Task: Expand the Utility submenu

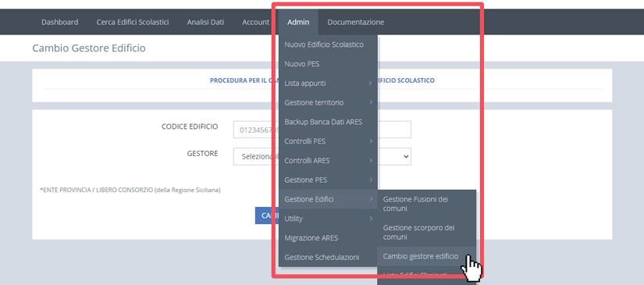Action: click(x=327, y=219)
